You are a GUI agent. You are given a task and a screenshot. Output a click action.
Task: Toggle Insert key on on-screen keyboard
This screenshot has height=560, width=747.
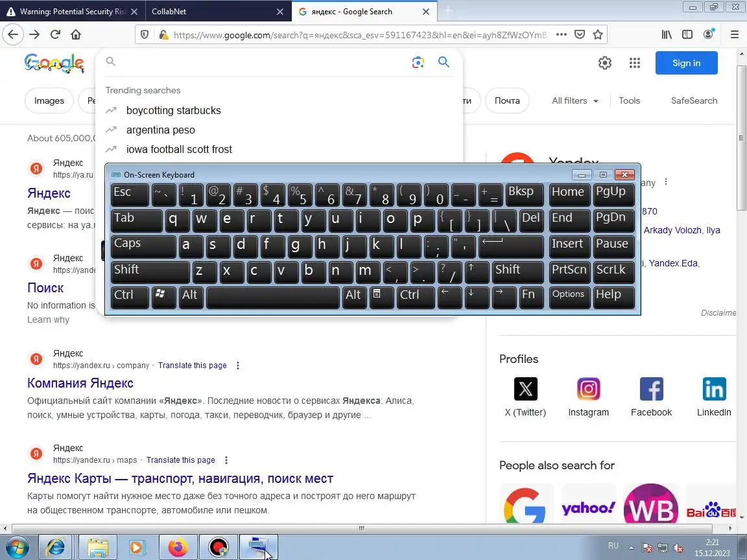tap(569, 247)
